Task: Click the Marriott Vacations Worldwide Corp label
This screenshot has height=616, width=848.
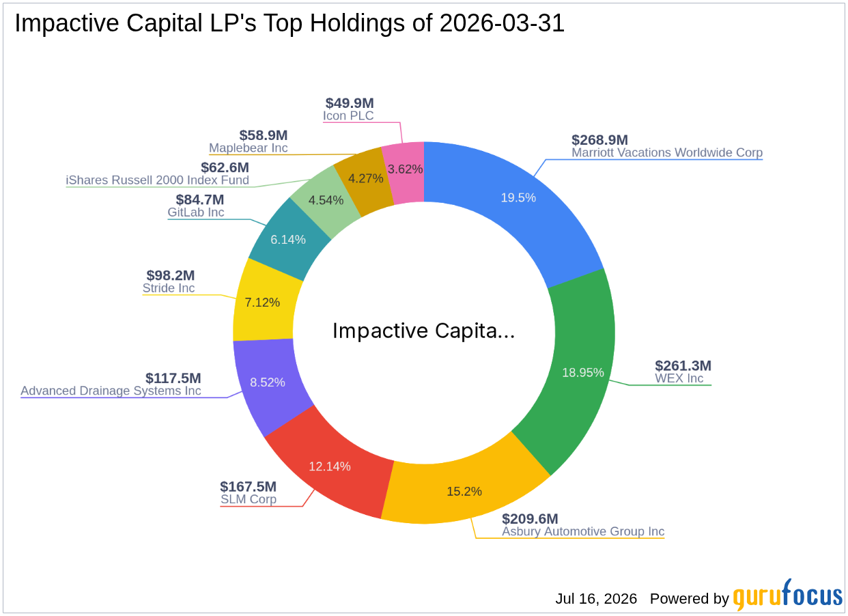Action: click(667, 152)
